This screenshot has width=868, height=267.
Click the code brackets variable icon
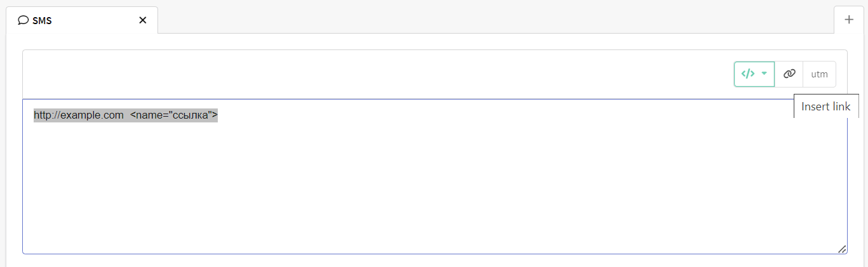pos(748,74)
